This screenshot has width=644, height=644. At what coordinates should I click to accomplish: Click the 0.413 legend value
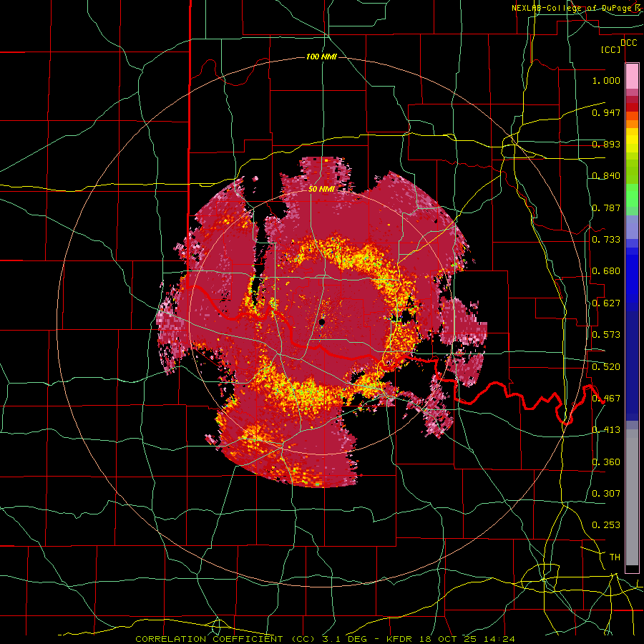tap(606, 430)
